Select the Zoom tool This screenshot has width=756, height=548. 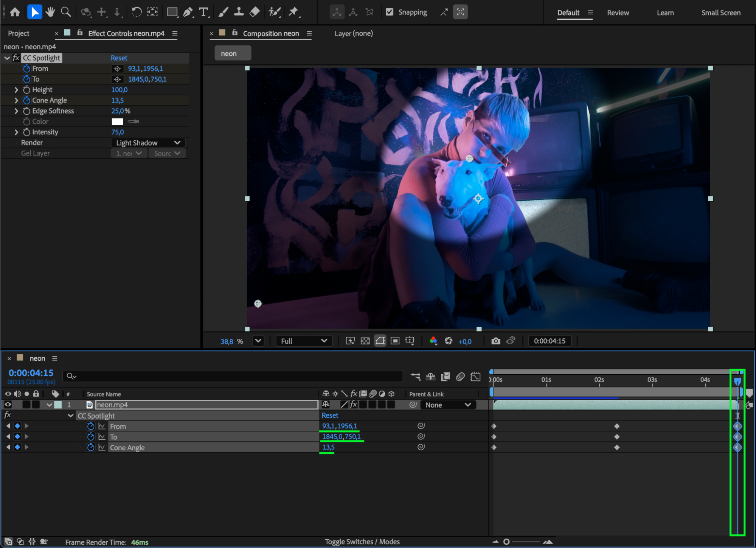tap(66, 12)
